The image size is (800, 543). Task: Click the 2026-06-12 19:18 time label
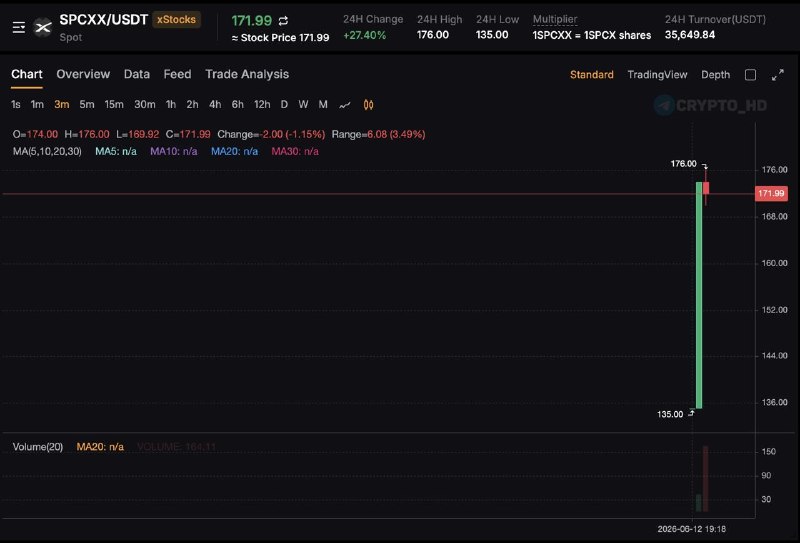point(691,529)
